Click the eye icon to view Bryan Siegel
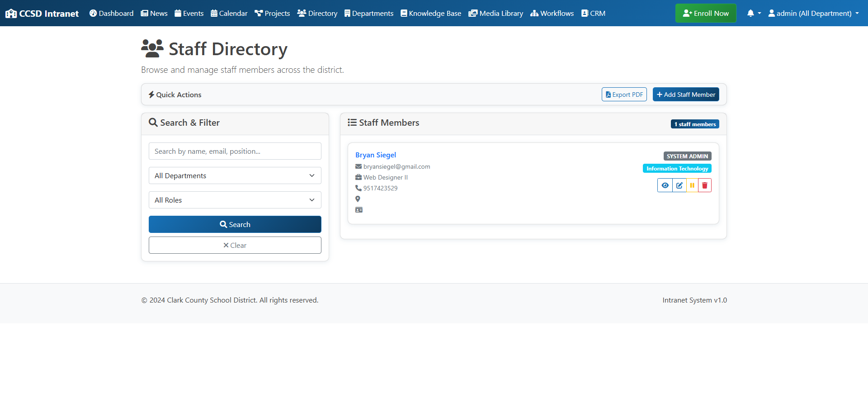The height and width of the screenshot is (412, 868). click(665, 185)
